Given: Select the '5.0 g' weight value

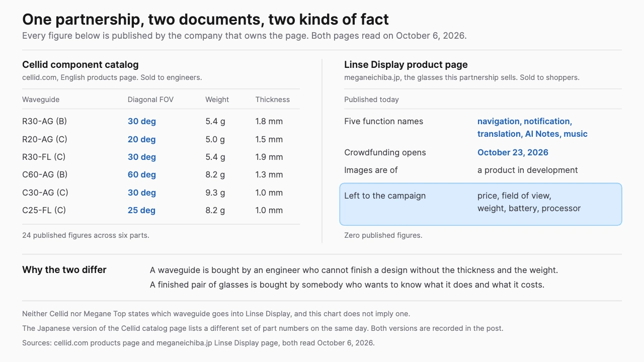Looking at the screenshot, I should [215, 139].
